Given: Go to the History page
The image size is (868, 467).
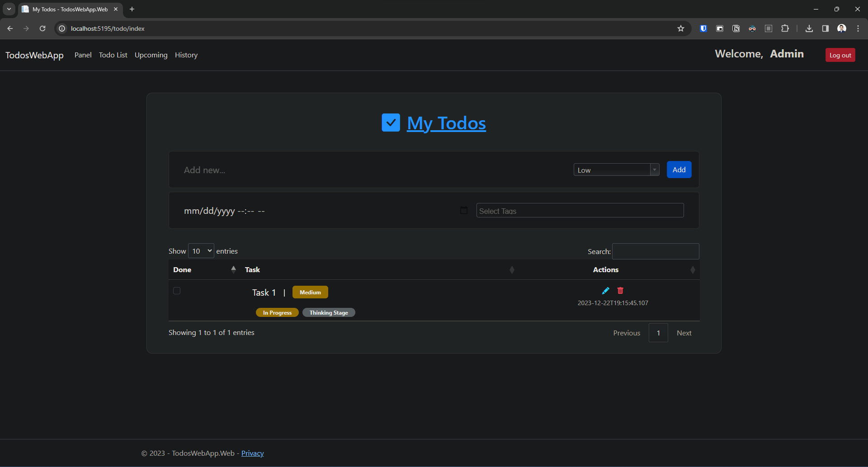Looking at the screenshot, I should 186,55.
